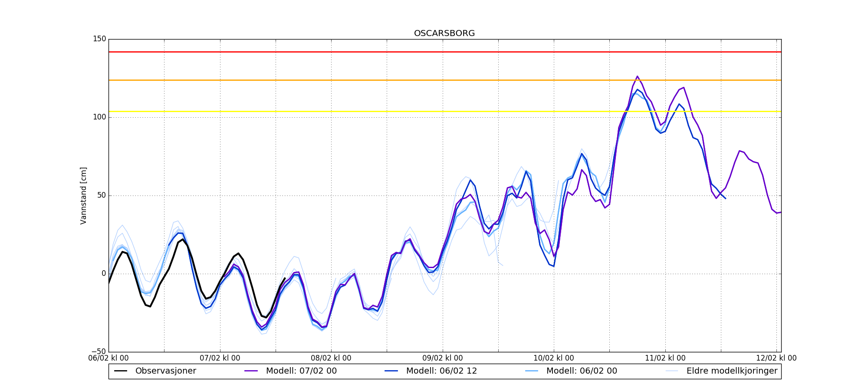Click the 10/02 kl 00 x-axis tick label
868x391 pixels.
(x=554, y=358)
